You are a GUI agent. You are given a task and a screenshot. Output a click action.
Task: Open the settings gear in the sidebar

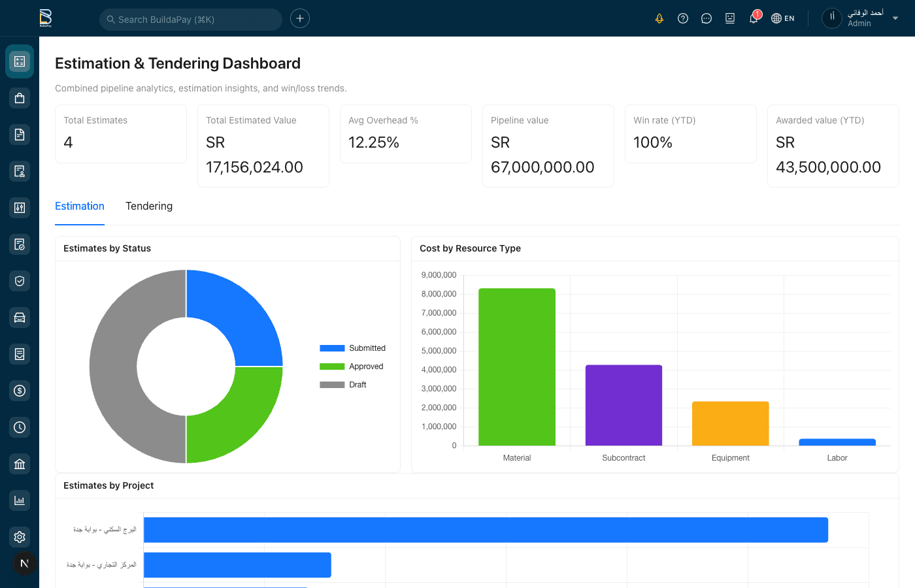coord(19,536)
